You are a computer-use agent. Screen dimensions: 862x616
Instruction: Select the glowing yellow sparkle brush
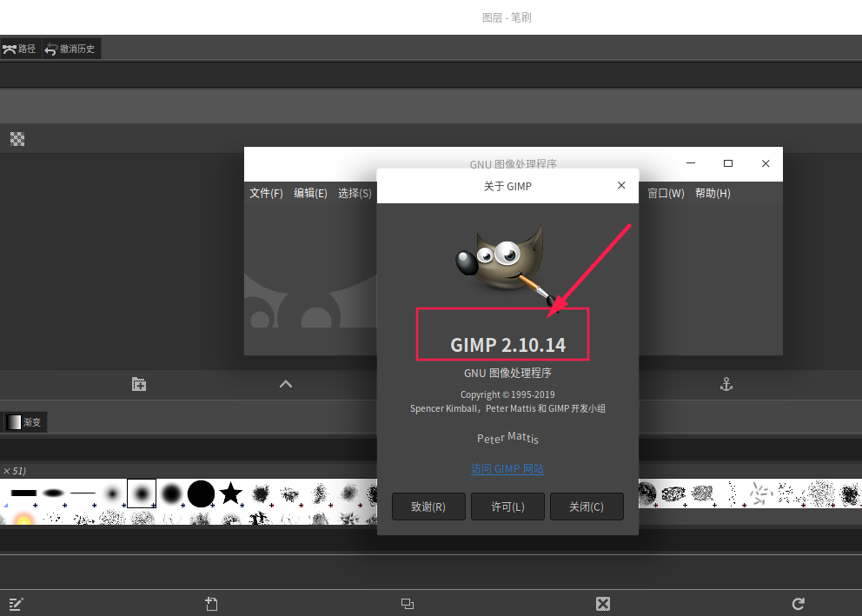pos(23,518)
